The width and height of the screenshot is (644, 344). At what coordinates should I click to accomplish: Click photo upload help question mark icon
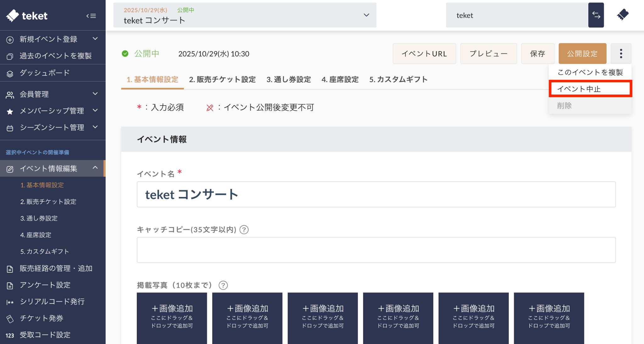tap(223, 285)
